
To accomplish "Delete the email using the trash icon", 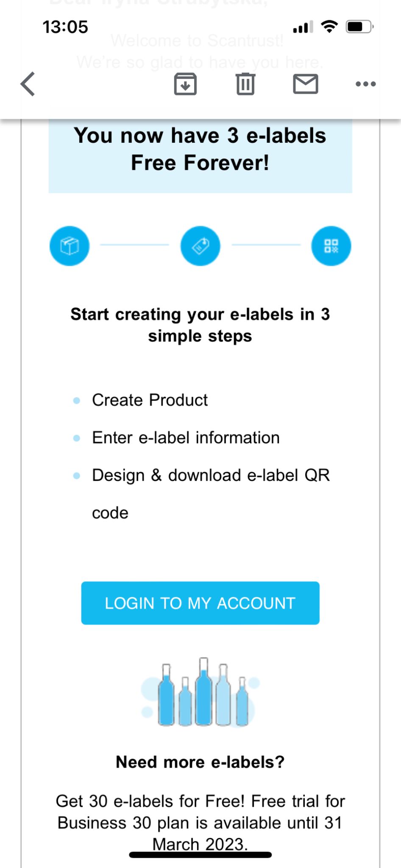I will [x=245, y=84].
